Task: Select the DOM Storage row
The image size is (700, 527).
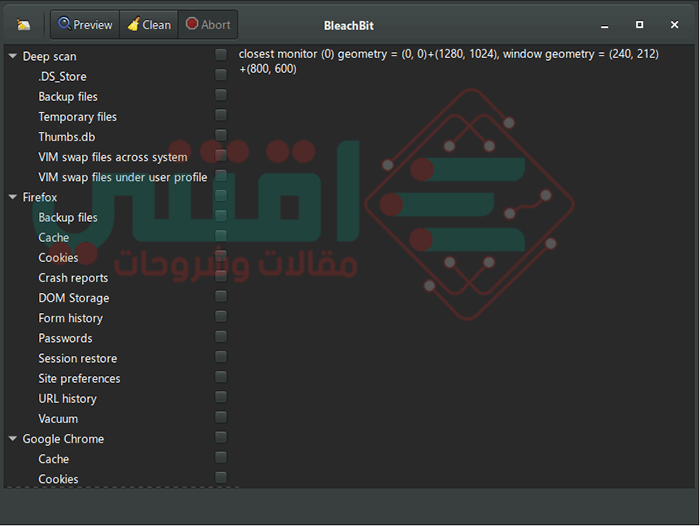Action: point(74,298)
